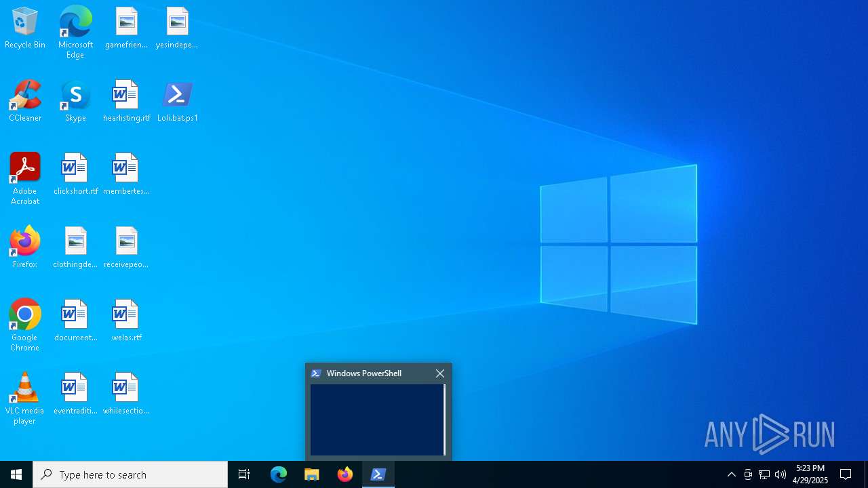Select the whilesectio... document icon

tap(126, 394)
